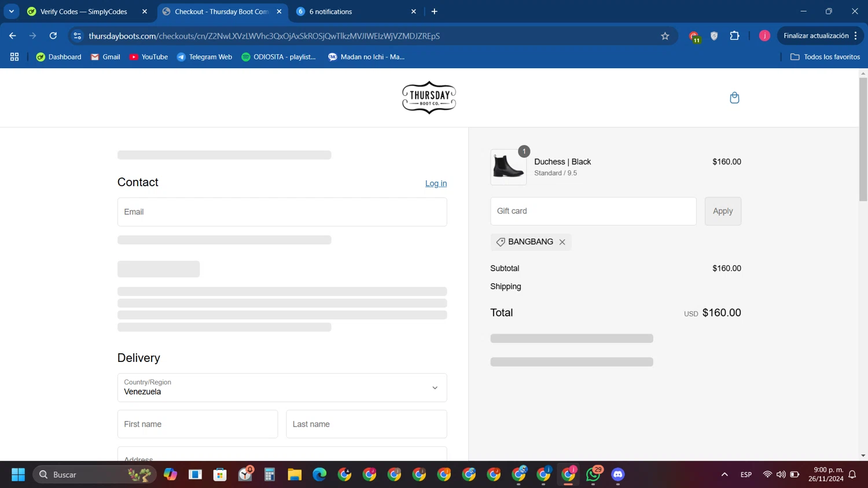Open a new browser tab

(435, 12)
